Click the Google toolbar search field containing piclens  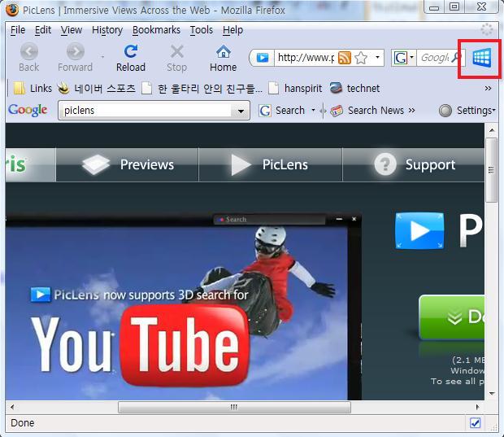pyautogui.click(x=146, y=111)
